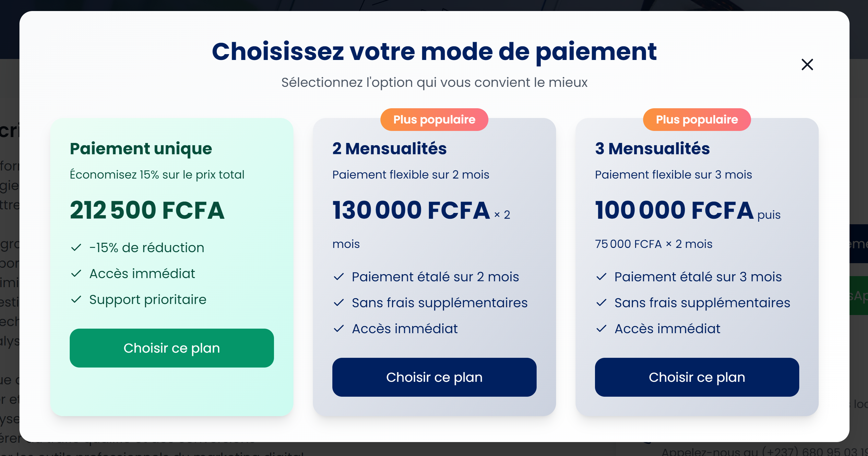868x456 pixels.
Task: Click the 130 000 FCFA price
Action: click(x=411, y=210)
